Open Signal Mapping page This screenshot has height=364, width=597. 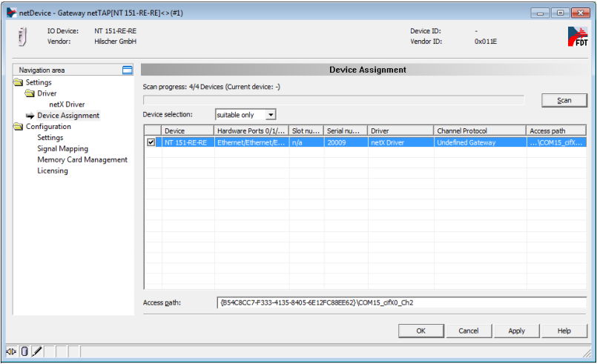[x=62, y=148]
